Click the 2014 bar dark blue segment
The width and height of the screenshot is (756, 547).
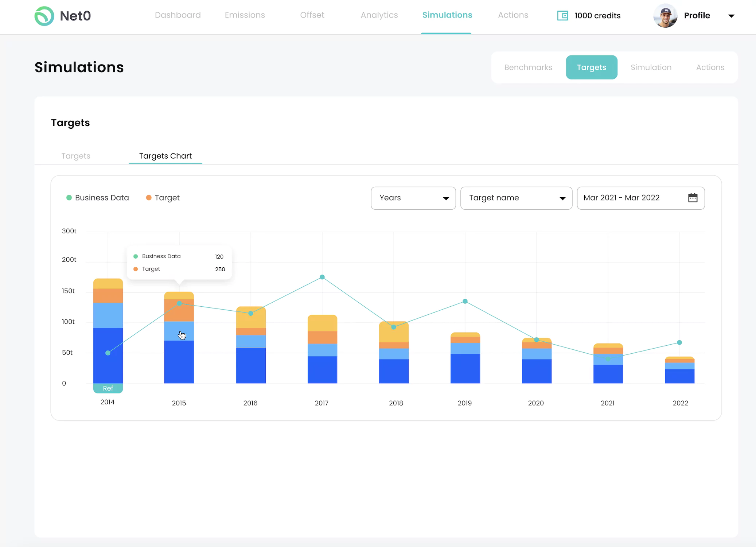tap(108, 356)
